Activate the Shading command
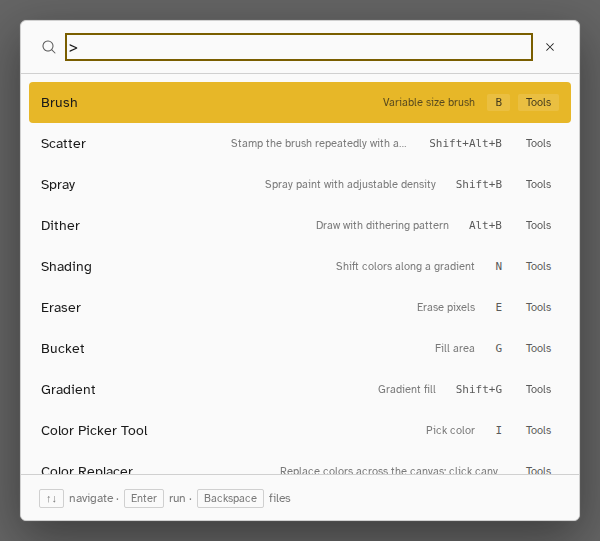600x541 pixels. point(300,266)
